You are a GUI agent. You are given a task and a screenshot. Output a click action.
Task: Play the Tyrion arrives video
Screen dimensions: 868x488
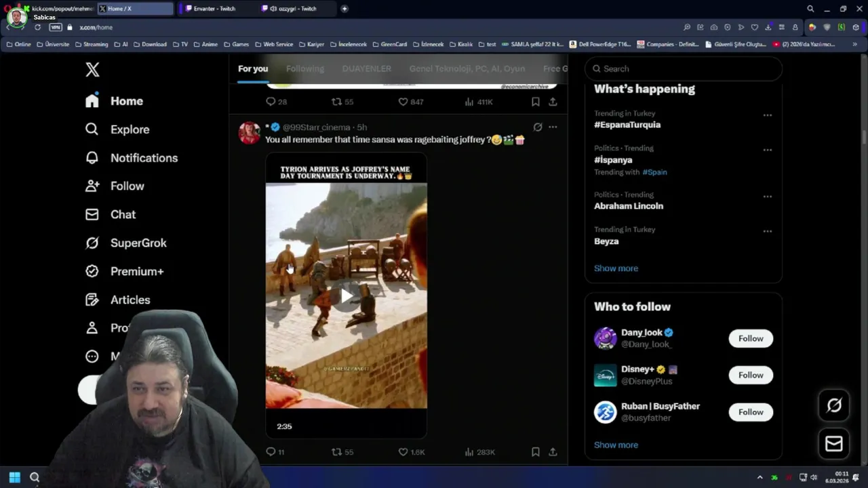tap(347, 296)
